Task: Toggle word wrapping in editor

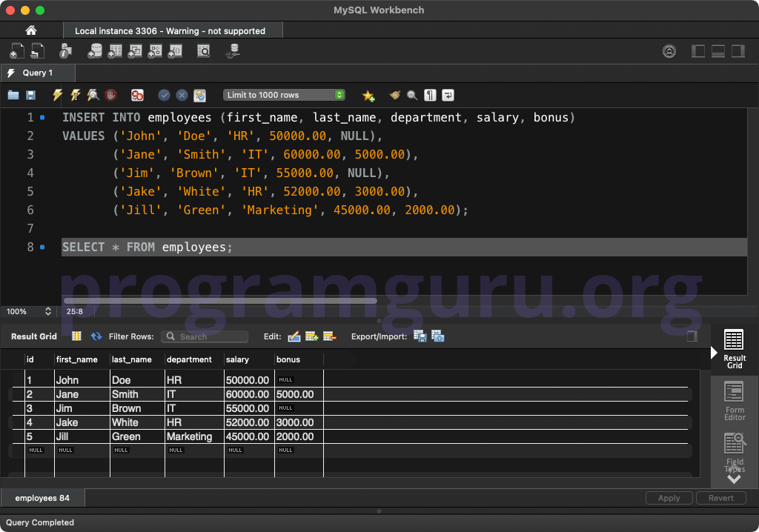Action: [x=448, y=95]
